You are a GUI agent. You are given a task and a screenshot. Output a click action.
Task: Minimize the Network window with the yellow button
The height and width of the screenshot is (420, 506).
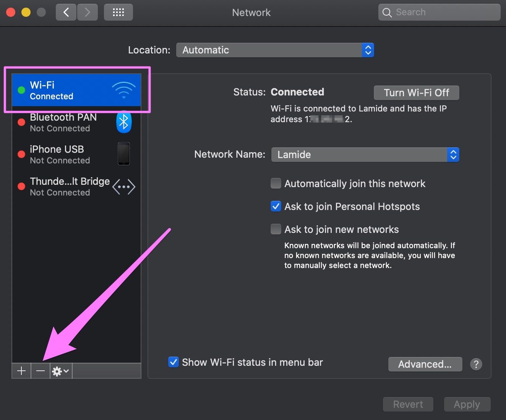click(26, 12)
